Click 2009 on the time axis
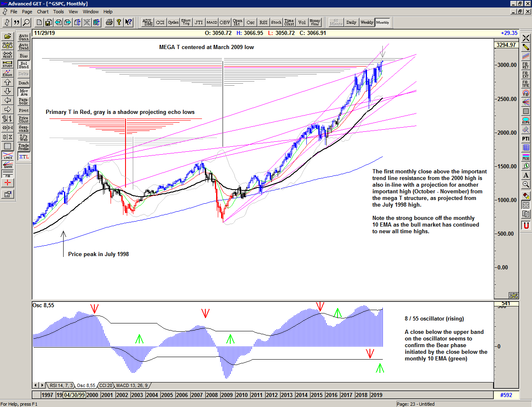The width and height of the screenshot is (532, 407). (227, 395)
